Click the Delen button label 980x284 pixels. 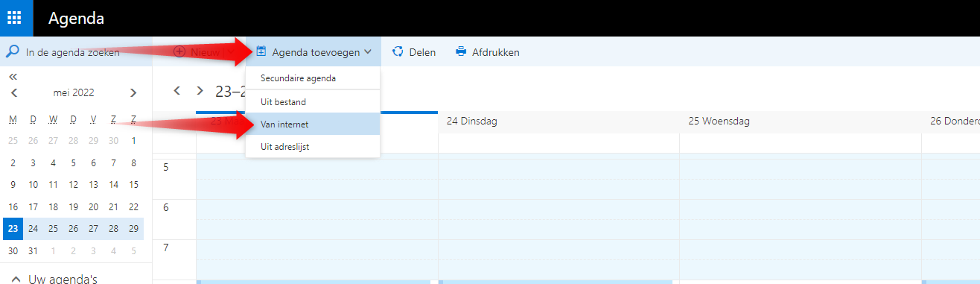tap(422, 52)
